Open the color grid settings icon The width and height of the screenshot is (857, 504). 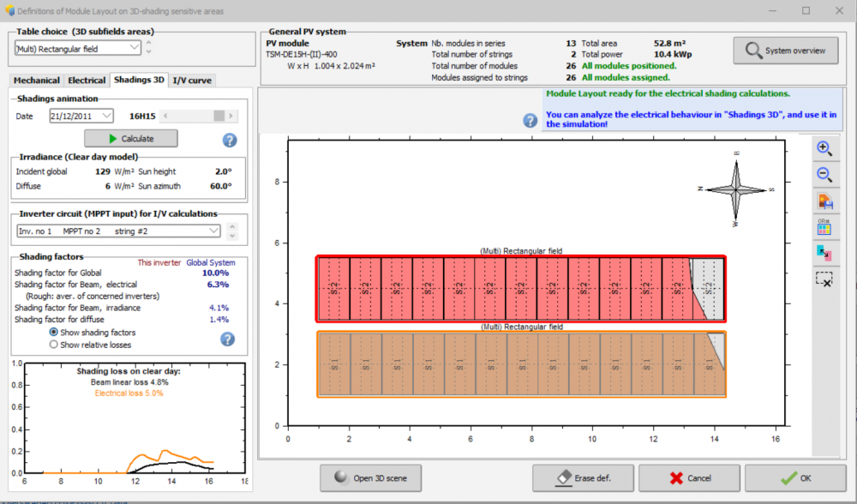(x=824, y=227)
